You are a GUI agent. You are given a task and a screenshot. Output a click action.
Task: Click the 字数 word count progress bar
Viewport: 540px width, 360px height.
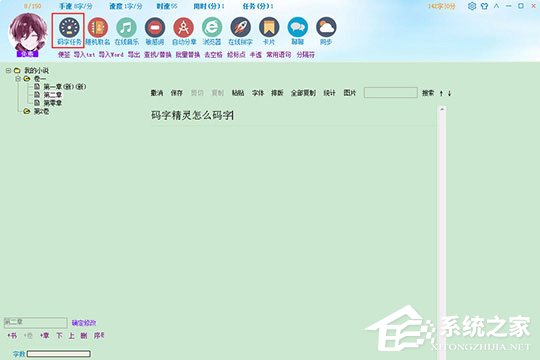click(x=59, y=354)
